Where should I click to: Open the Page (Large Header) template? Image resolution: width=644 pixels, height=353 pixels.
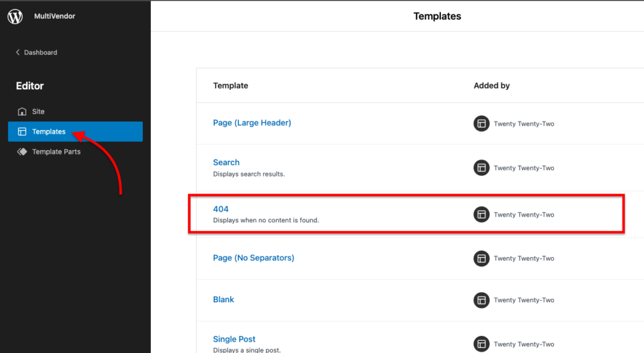pos(252,122)
